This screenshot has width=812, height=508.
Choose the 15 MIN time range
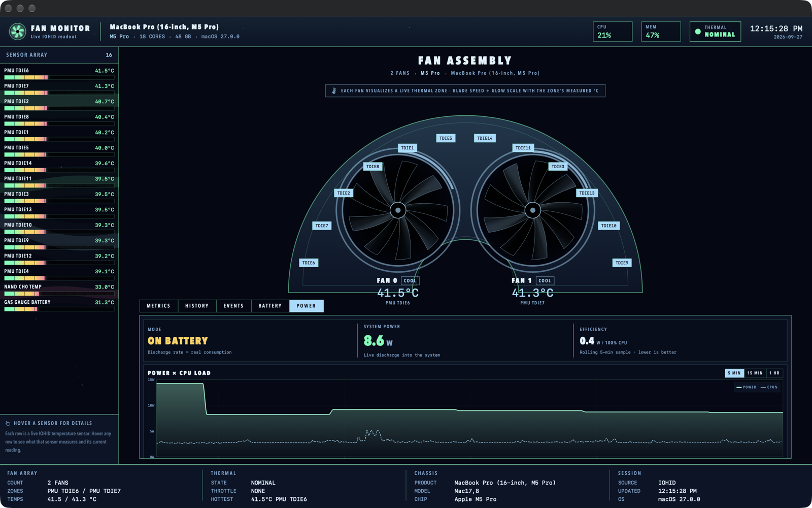tap(755, 373)
